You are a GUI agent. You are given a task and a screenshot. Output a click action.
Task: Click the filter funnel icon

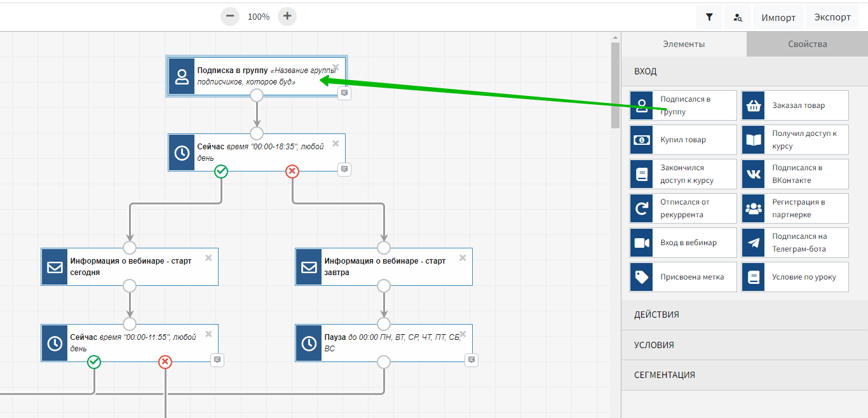[709, 17]
